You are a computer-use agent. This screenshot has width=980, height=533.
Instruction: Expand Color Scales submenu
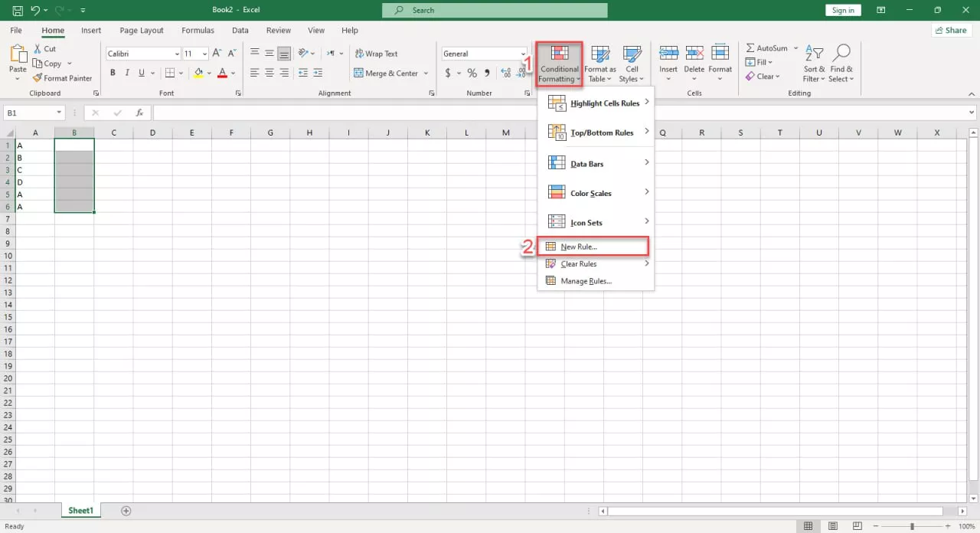tap(596, 193)
